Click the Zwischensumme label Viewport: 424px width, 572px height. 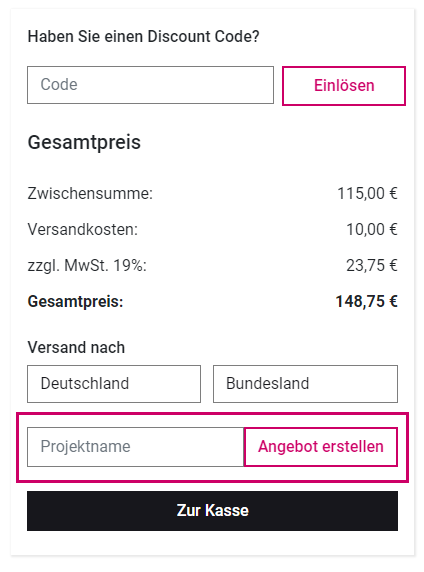pos(90,193)
